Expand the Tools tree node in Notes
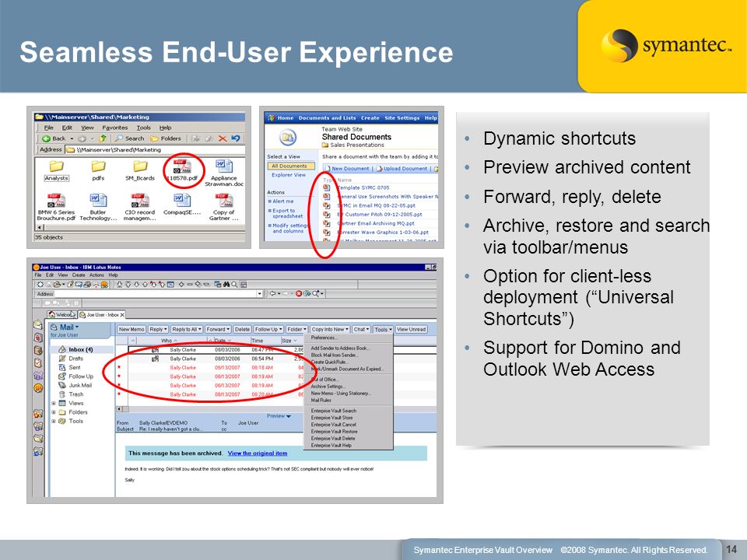The width and height of the screenshot is (747, 560). click(x=54, y=422)
